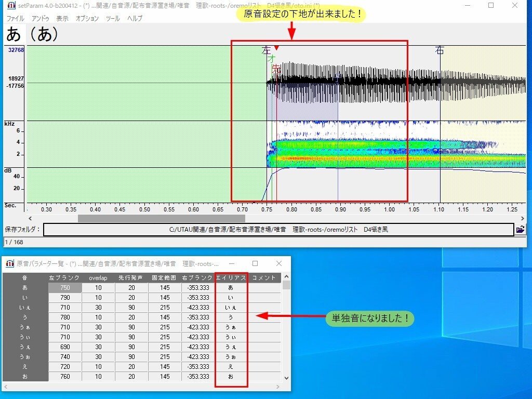Click left arrow of parameter list horizontal scrollbar
The height and width of the screenshot is (399, 532).
6,387
